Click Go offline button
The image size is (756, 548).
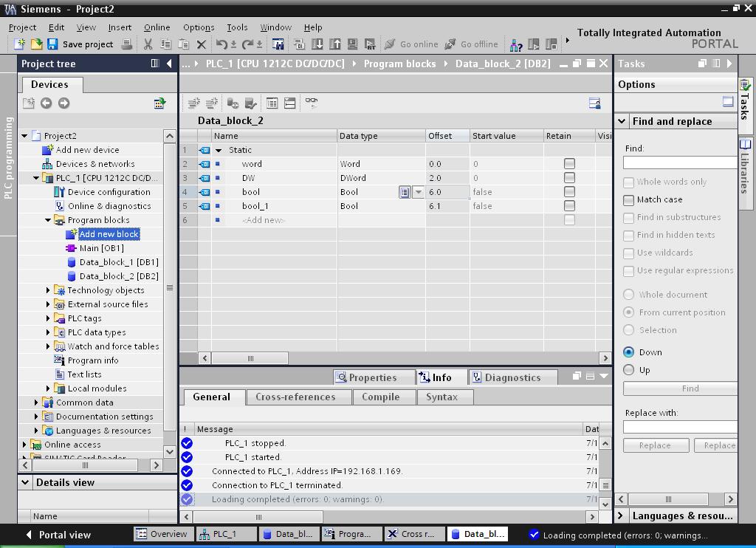tap(472, 44)
